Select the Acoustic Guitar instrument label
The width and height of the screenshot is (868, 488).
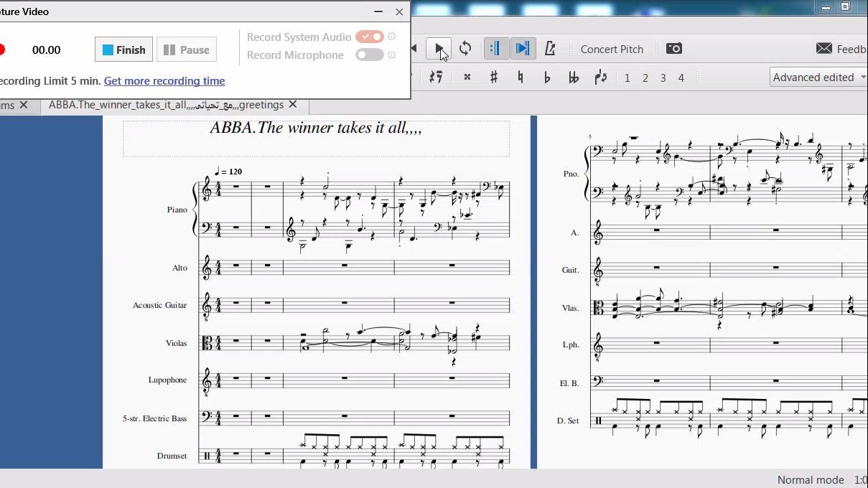[159, 305]
